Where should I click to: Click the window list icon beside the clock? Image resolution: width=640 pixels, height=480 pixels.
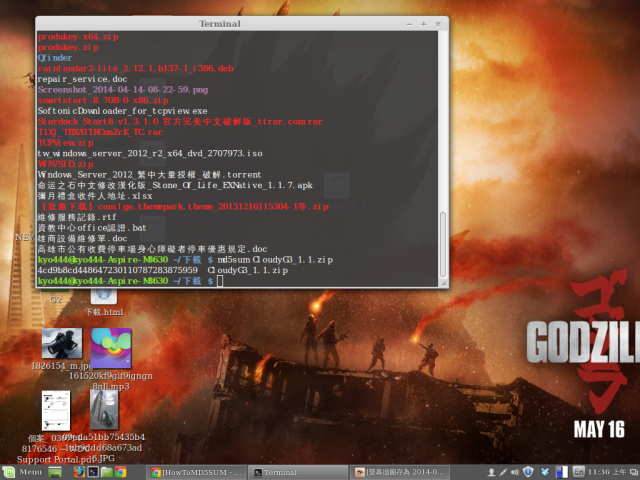(x=634, y=472)
